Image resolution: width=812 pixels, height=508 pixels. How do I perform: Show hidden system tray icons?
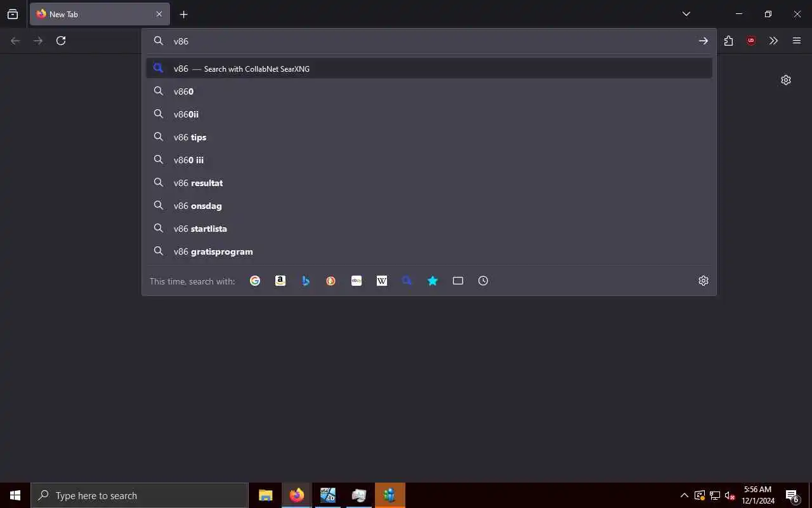(x=684, y=495)
